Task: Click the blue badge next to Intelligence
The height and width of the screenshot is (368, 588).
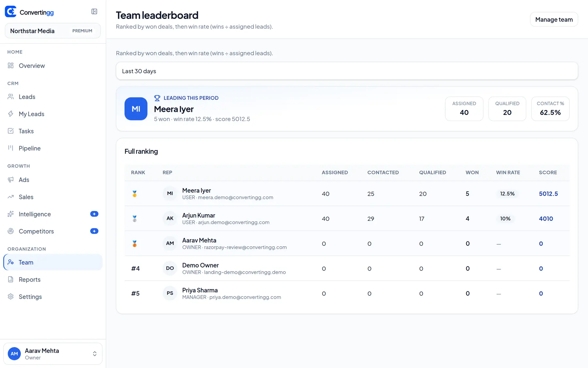Action: [x=94, y=214]
